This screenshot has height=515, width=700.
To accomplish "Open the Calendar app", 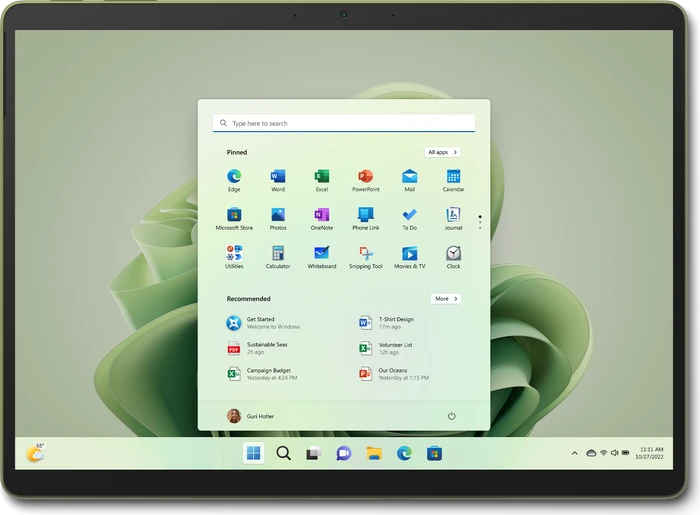I will (453, 180).
